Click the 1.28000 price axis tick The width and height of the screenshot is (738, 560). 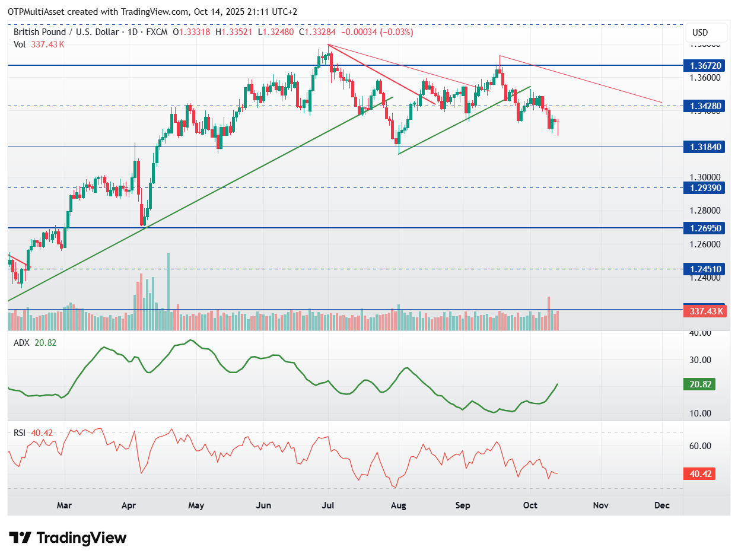click(704, 211)
